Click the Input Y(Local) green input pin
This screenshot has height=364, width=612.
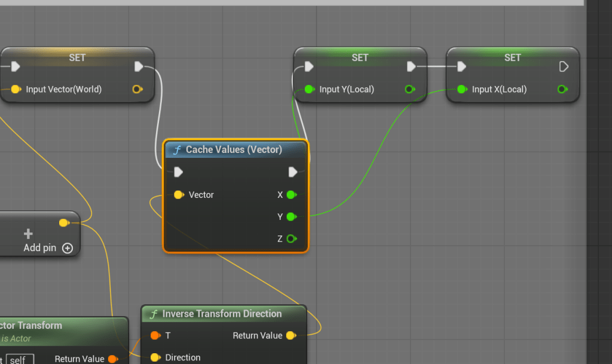(309, 89)
